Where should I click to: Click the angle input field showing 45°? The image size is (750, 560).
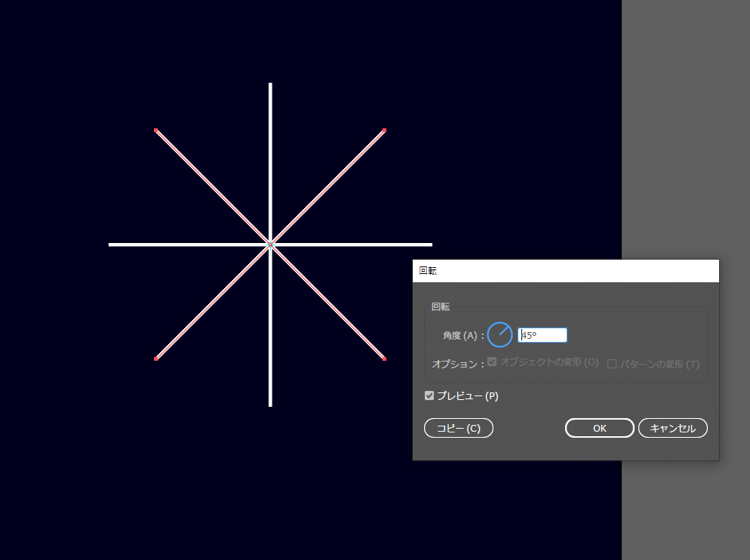pos(542,335)
